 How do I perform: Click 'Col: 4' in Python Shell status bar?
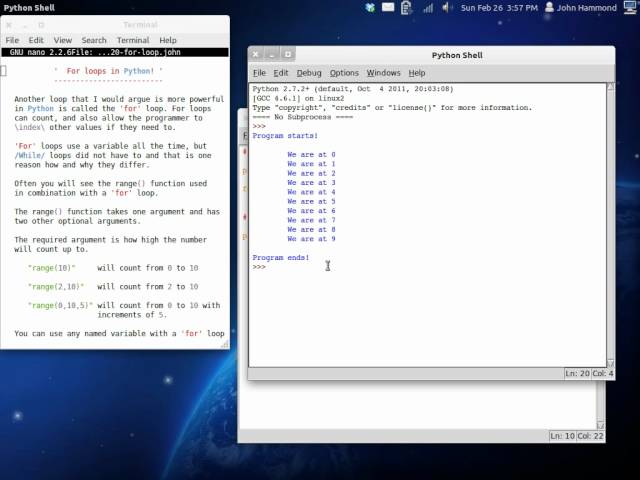[x=602, y=373]
